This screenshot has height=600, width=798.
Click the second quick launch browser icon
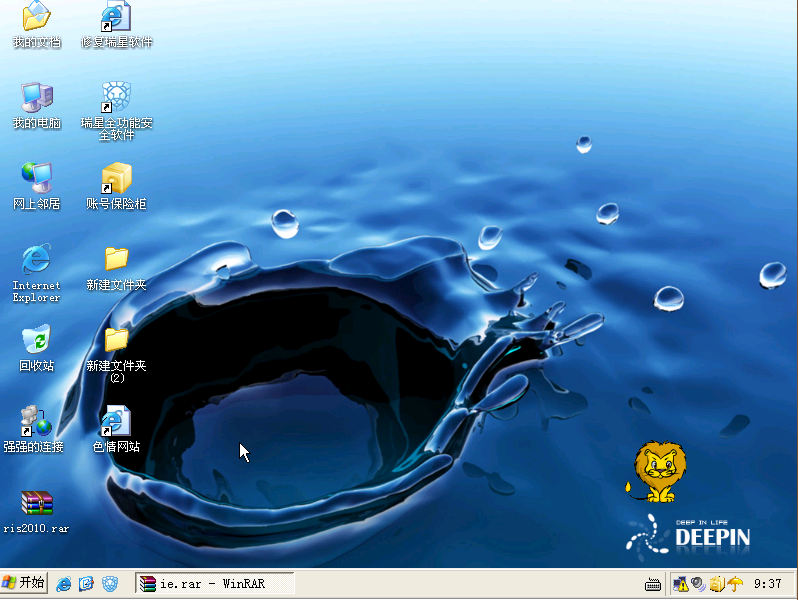86,583
